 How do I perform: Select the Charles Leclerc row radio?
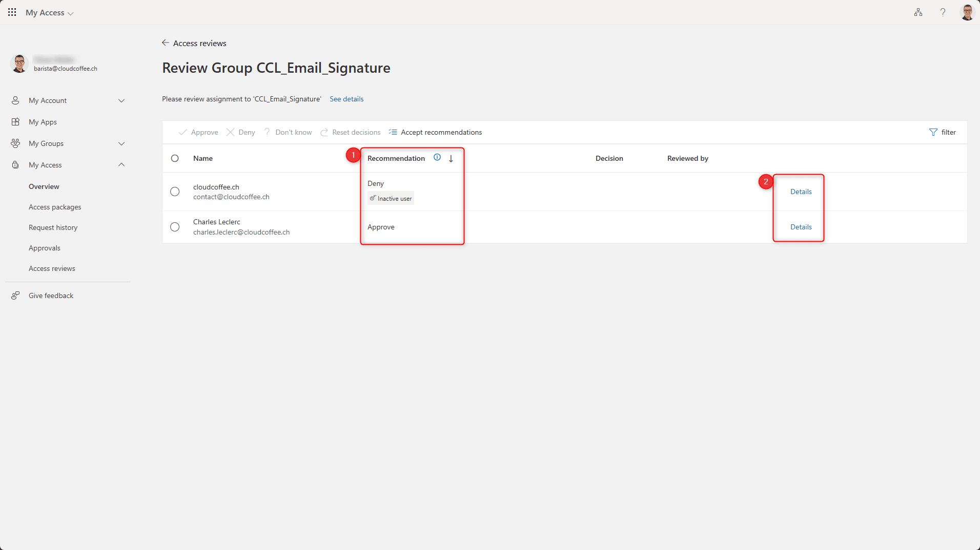click(175, 227)
